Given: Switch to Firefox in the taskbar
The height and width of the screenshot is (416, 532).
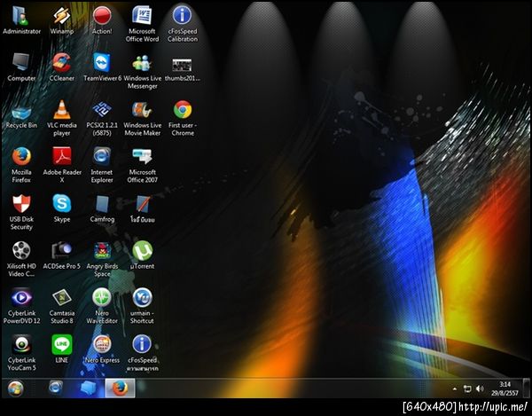Looking at the screenshot, I should click(120, 389).
